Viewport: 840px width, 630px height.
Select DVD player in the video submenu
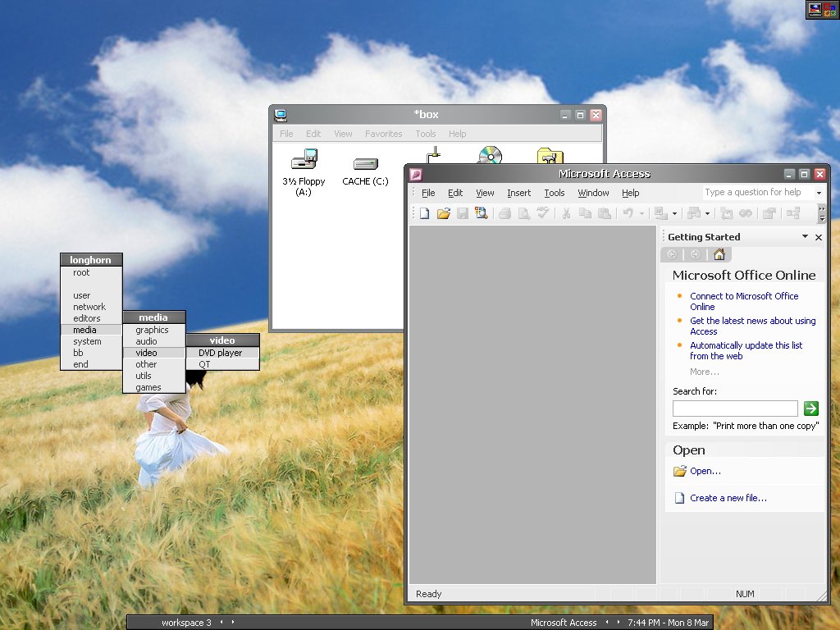pyautogui.click(x=223, y=353)
